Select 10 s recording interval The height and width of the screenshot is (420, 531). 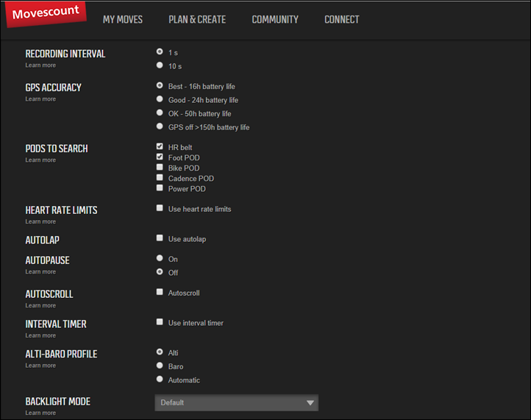point(160,65)
